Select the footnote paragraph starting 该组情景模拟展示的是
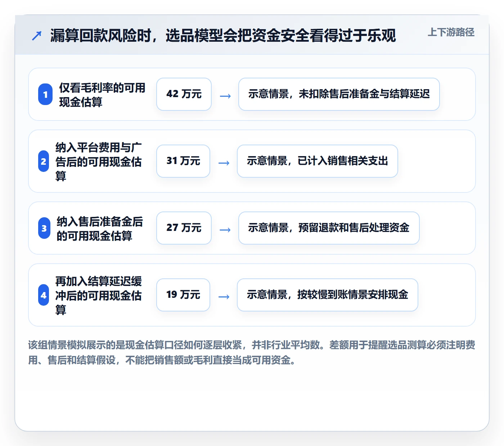This screenshot has height=446, width=504. (x=252, y=352)
